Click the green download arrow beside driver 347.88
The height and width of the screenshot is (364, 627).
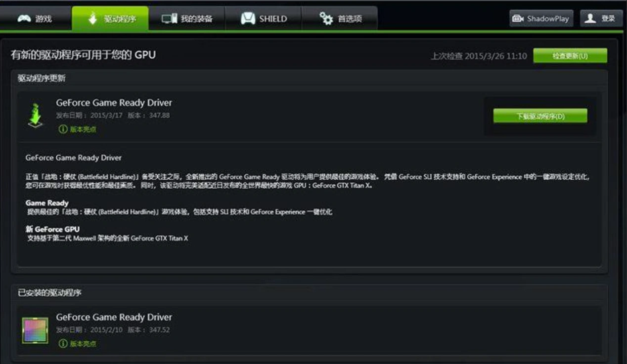[35, 116]
